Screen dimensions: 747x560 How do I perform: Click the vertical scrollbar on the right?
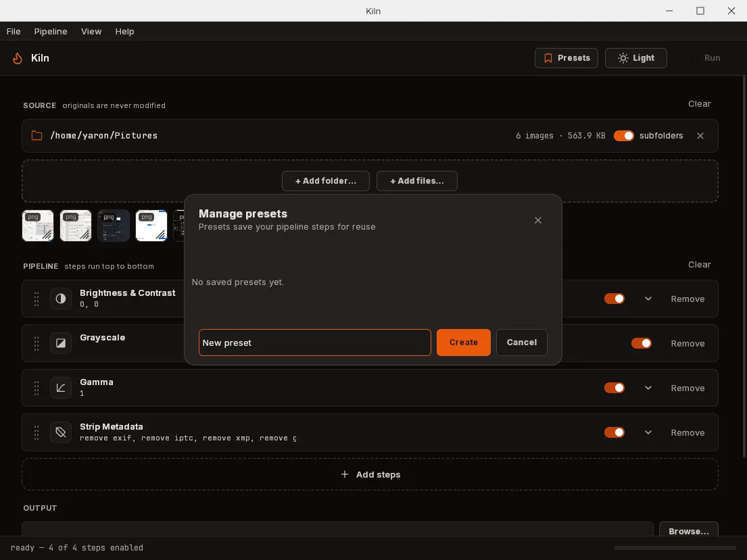744,267
